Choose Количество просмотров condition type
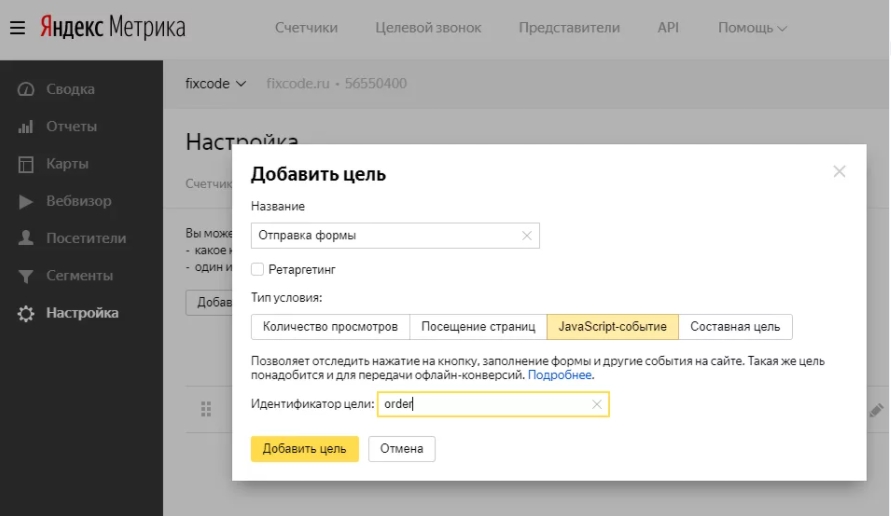This screenshot has width=891, height=516. pyautogui.click(x=330, y=327)
